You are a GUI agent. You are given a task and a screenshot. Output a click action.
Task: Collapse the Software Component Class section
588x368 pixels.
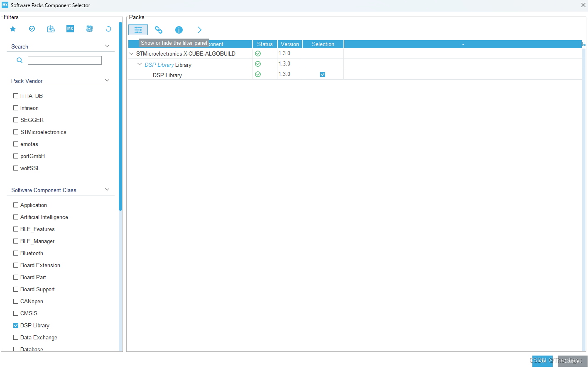coord(107,189)
